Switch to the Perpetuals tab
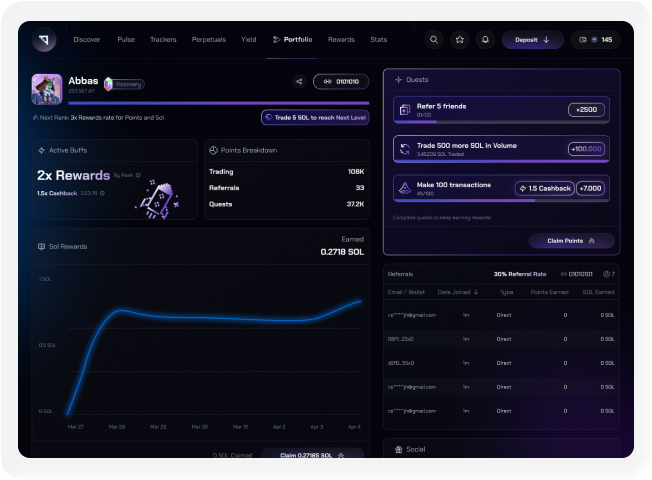 tap(208, 40)
